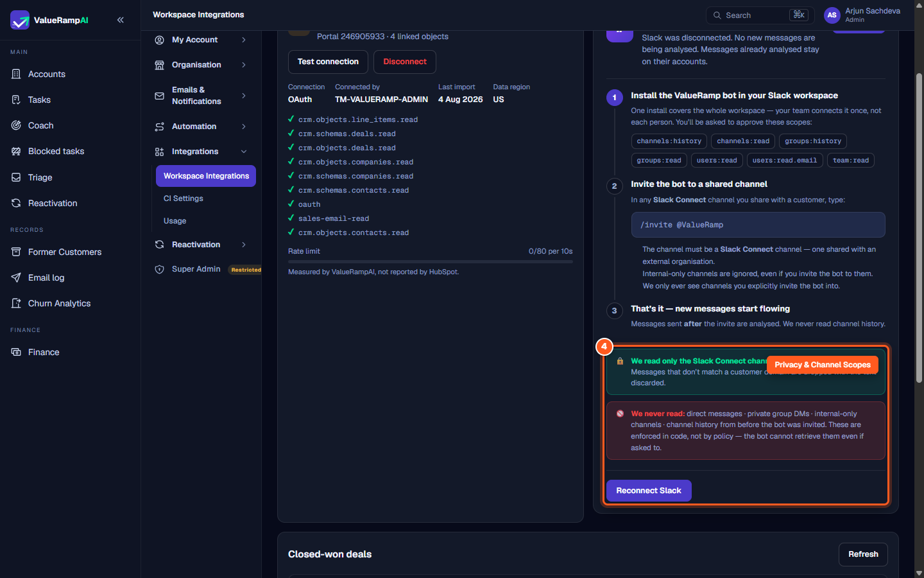The height and width of the screenshot is (578, 924).
Task: Click the page vertical scrollbar thumb
Action: (919, 228)
